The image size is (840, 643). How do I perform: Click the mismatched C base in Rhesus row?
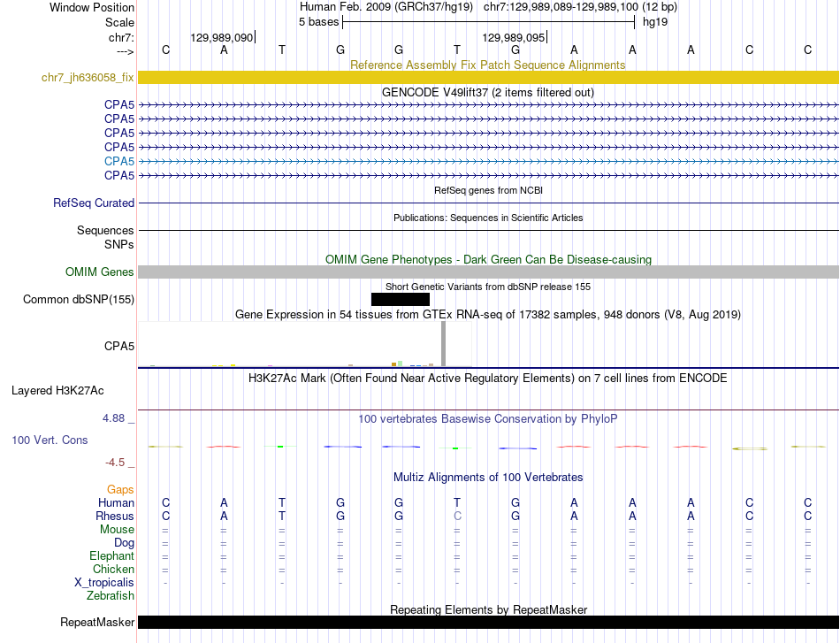(x=457, y=516)
